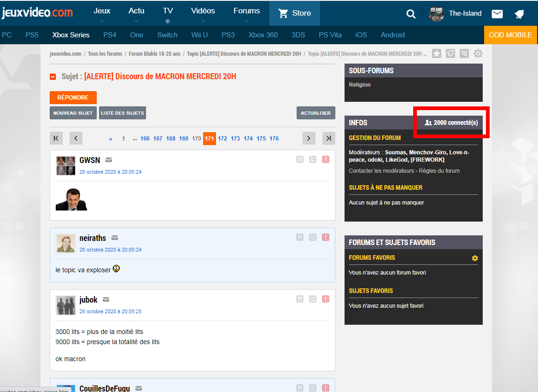Expand the orange Sujet dropdown arrow
Image resolution: width=538 pixels, height=392 pixels.
pyautogui.click(x=53, y=76)
